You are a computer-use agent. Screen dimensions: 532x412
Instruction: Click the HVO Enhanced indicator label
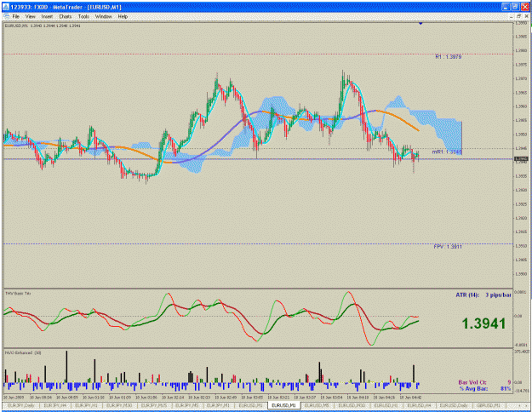point(23,353)
